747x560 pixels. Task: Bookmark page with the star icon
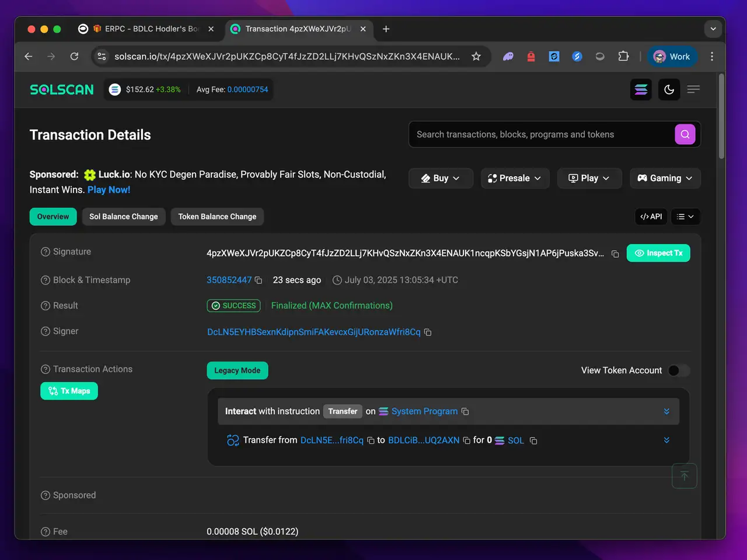pyautogui.click(x=476, y=57)
